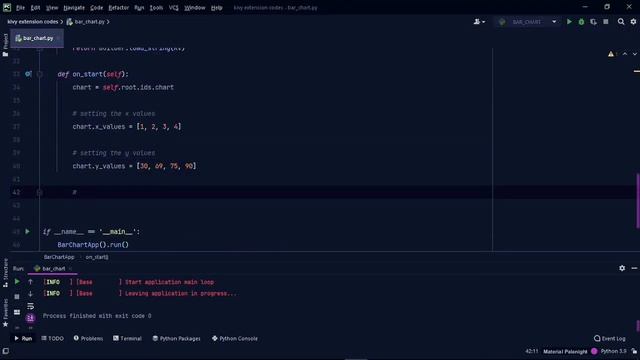
Task: Open the Structure tool window side tab
Action: (x=5, y=273)
